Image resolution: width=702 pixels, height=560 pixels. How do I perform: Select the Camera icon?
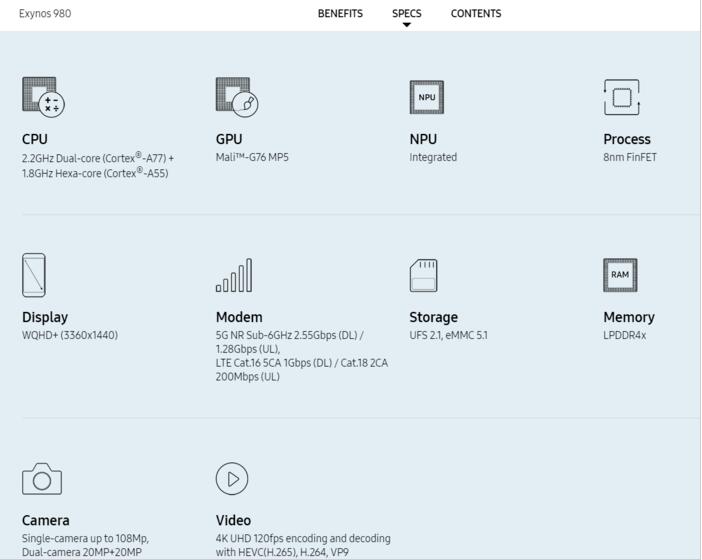42,479
